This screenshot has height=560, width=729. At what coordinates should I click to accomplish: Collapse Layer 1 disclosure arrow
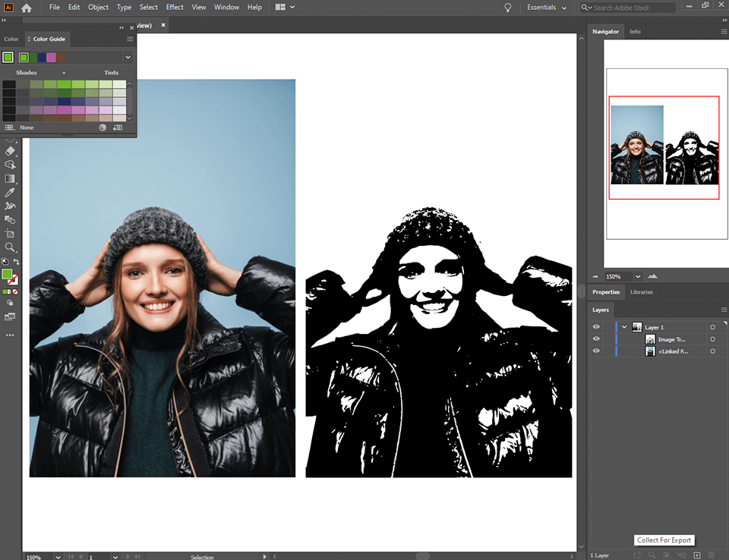(624, 327)
